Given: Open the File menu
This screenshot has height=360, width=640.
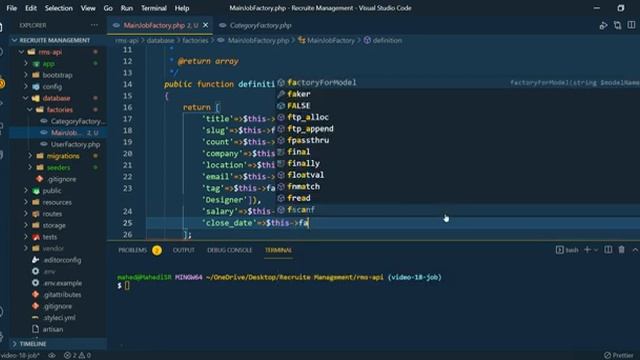Looking at the screenshot, I should 12,8.
